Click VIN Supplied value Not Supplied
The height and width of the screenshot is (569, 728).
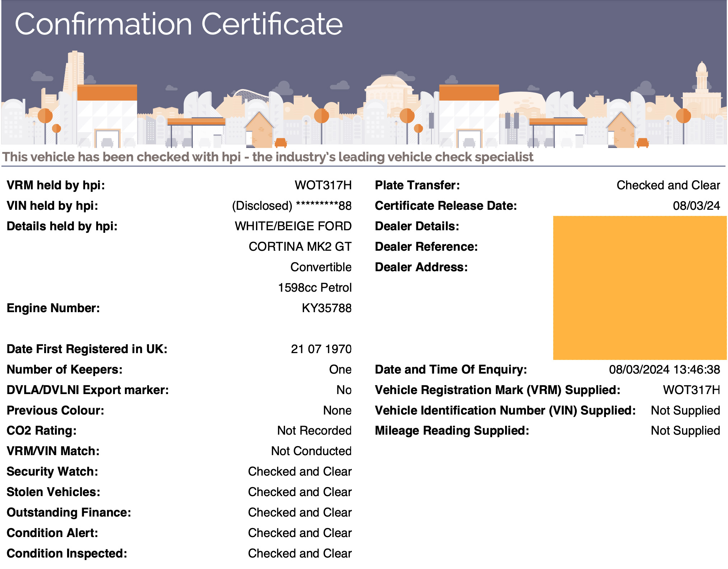686,410
